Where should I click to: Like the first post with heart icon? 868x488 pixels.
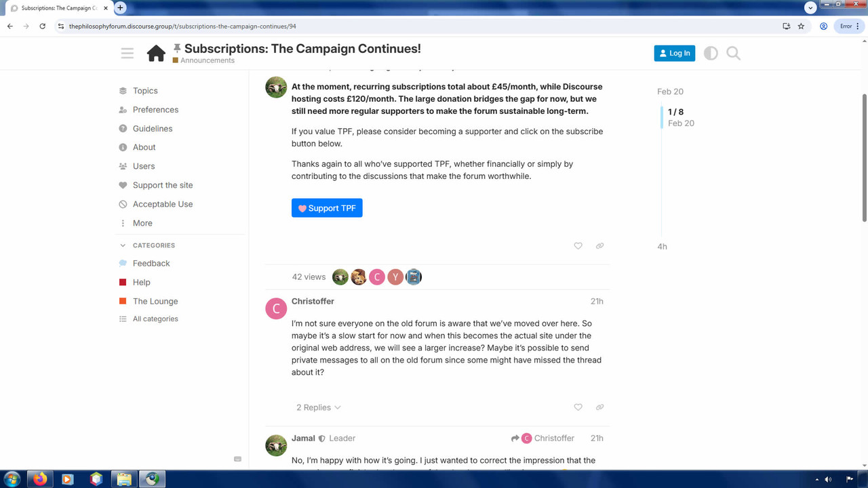click(x=578, y=246)
